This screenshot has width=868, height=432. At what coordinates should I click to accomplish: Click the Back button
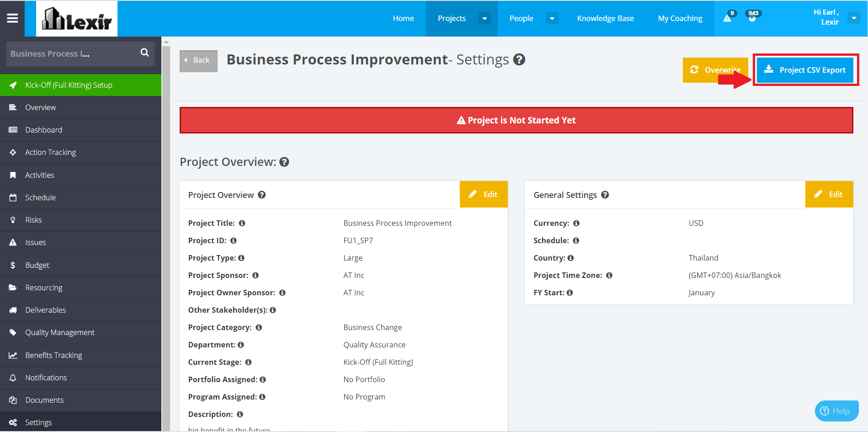tap(198, 60)
